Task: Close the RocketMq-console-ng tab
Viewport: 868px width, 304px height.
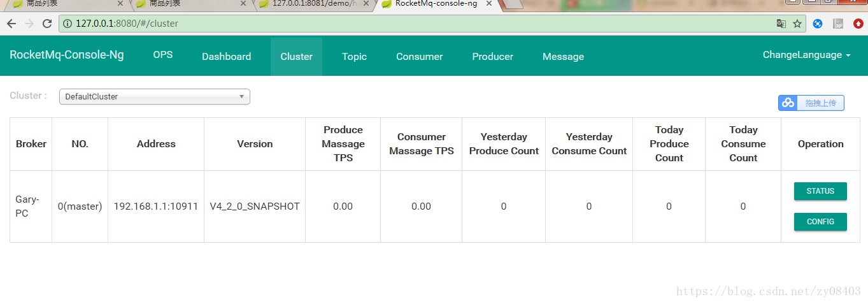Action: click(488, 3)
